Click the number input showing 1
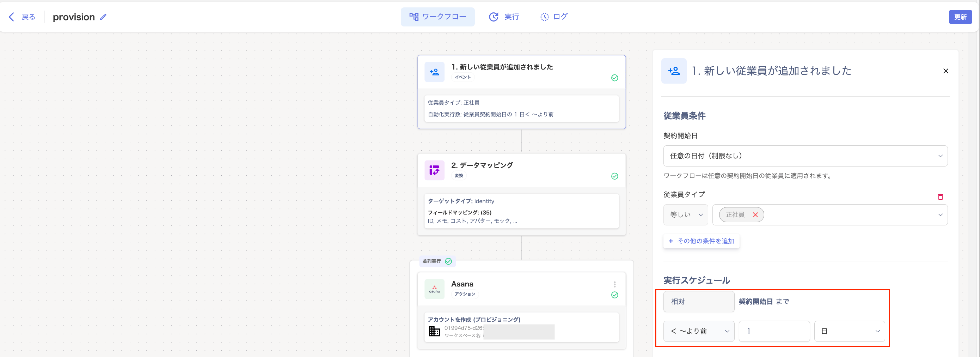This screenshot has width=980, height=357. (774, 331)
